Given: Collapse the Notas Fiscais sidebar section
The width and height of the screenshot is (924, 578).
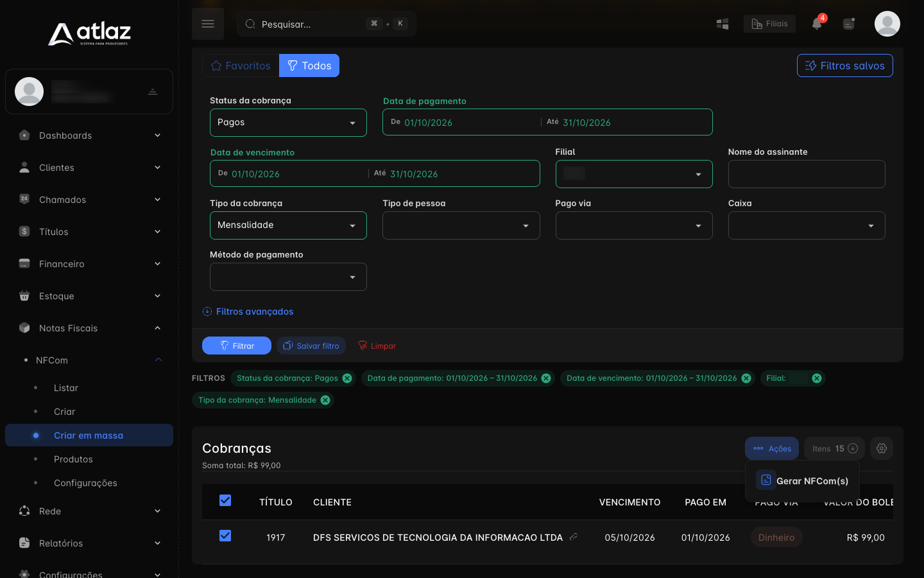Looking at the screenshot, I should click(x=89, y=328).
